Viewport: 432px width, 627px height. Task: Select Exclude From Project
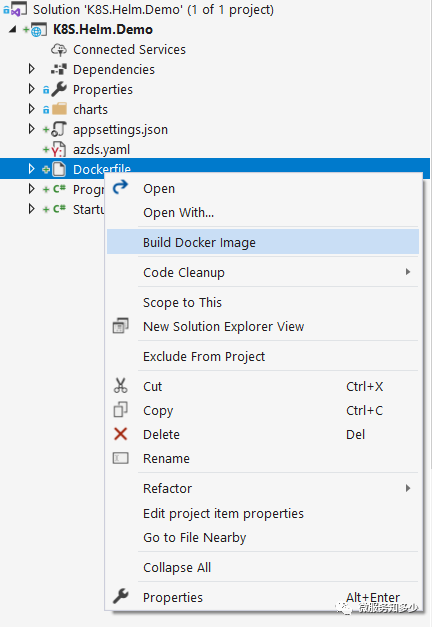204,356
